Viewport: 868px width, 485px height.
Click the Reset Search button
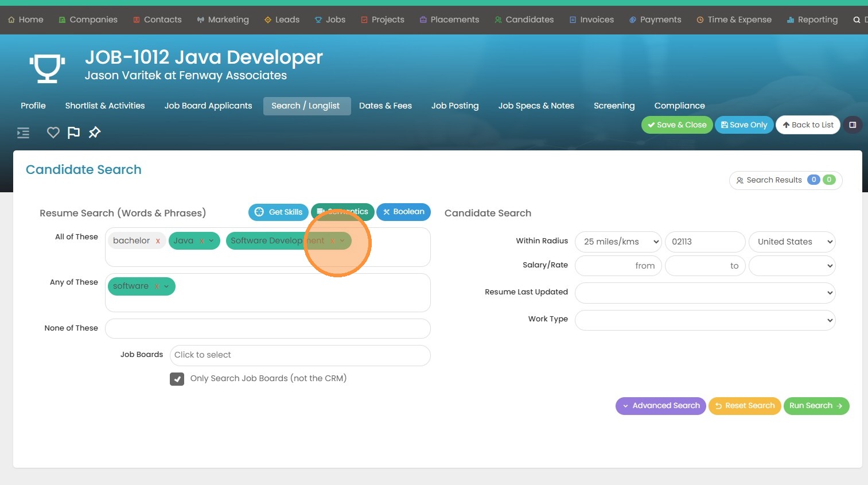[745, 406]
